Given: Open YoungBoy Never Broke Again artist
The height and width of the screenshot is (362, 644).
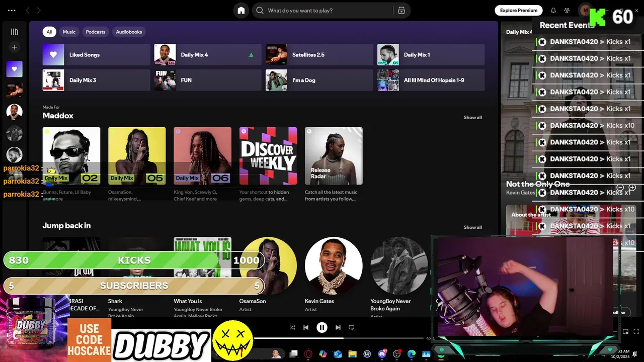Looking at the screenshot, I should click(399, 266).
